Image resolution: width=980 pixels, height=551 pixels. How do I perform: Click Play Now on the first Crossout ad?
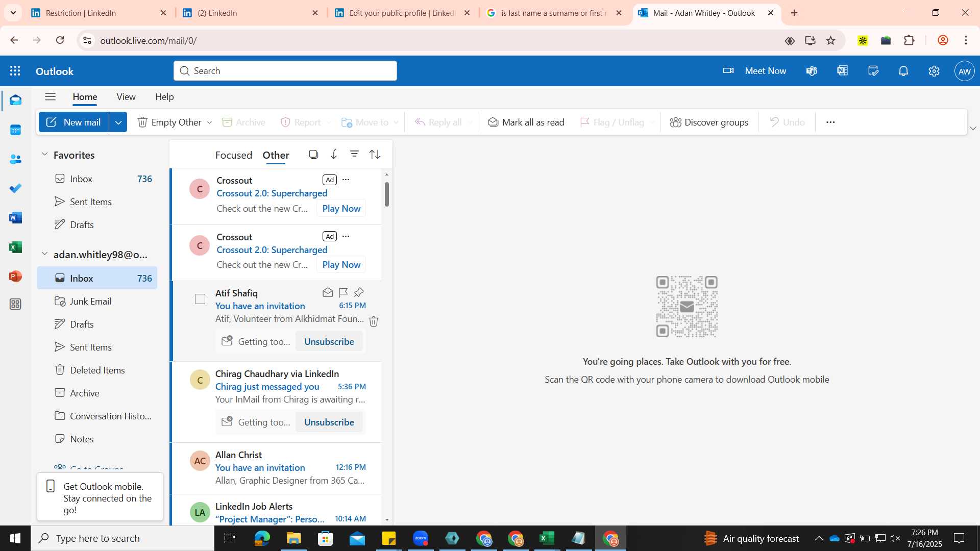click(341, 208)
